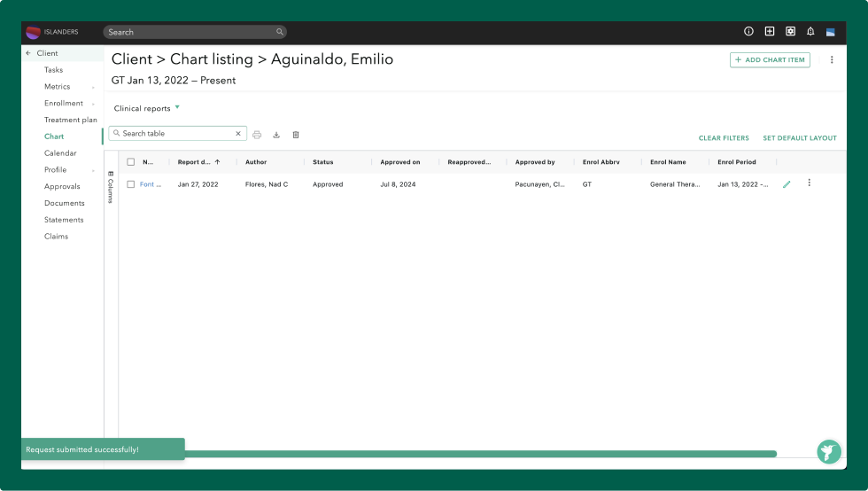This screenshot has width=868, height=491.
Task: Click the Client sidebar heading
Action: (x=47, y=53)
